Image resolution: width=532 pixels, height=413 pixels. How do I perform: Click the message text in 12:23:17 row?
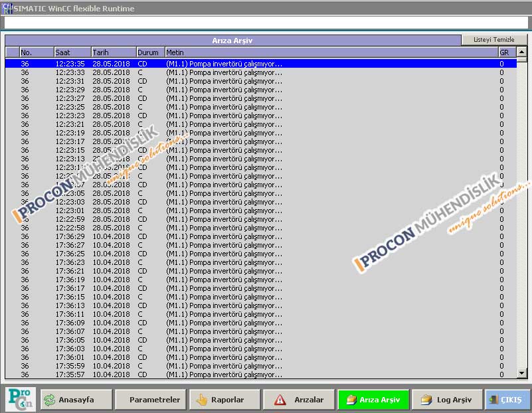(x=224, y=141)
